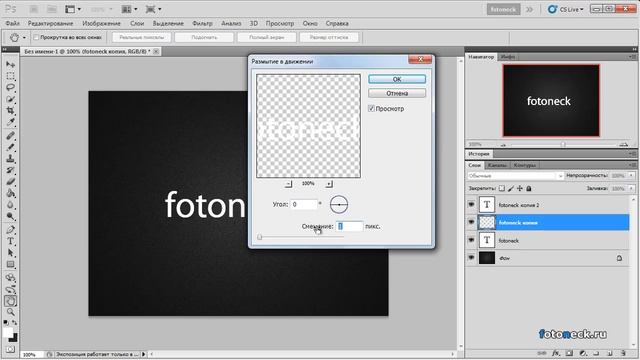Open the Непрозрачность opacity dropdown arrow

tap(631, 176)
